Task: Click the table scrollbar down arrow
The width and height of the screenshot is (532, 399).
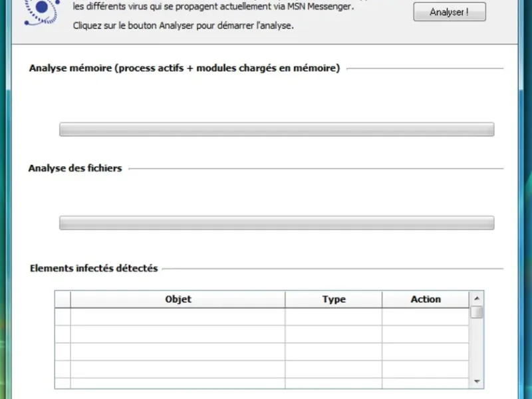Action: coord(477,381)
